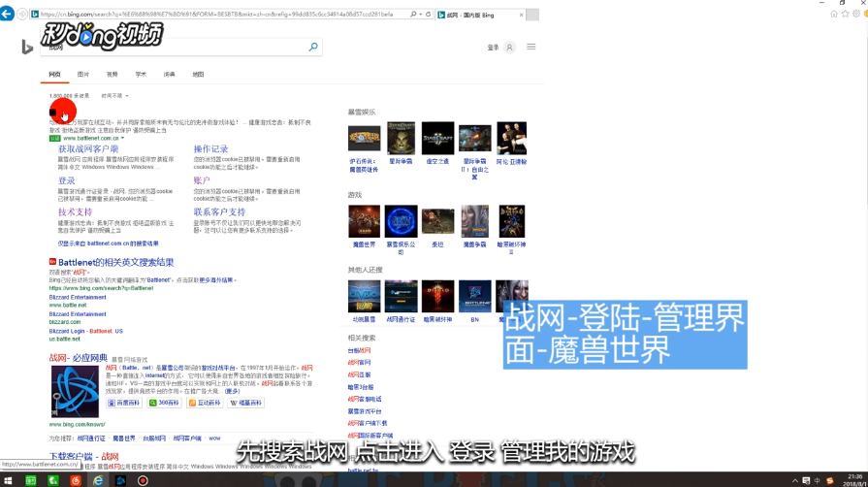Click the browser forward arrow button
Viewport: 868px width, 487px height.
[x=22, y=15]
